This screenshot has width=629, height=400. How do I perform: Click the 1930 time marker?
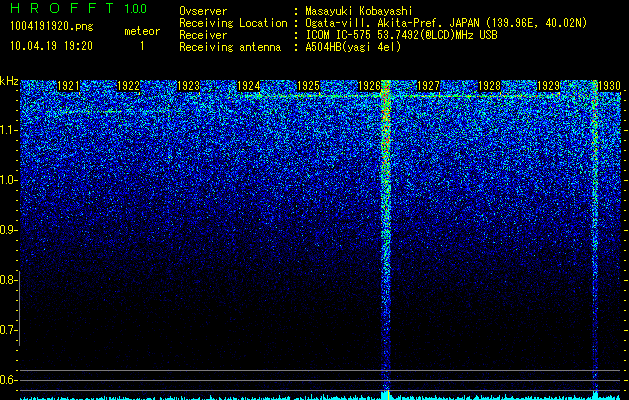(x=609, y=86)
